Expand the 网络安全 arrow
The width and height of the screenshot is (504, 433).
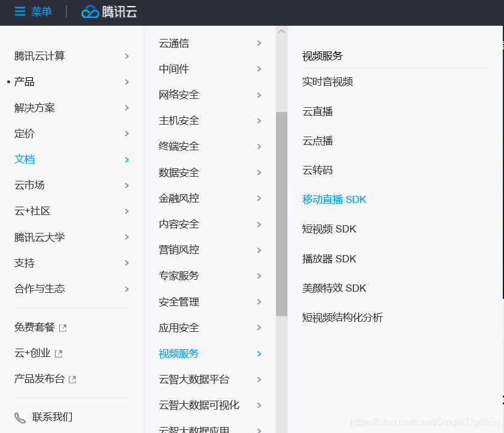coord(259,95)
